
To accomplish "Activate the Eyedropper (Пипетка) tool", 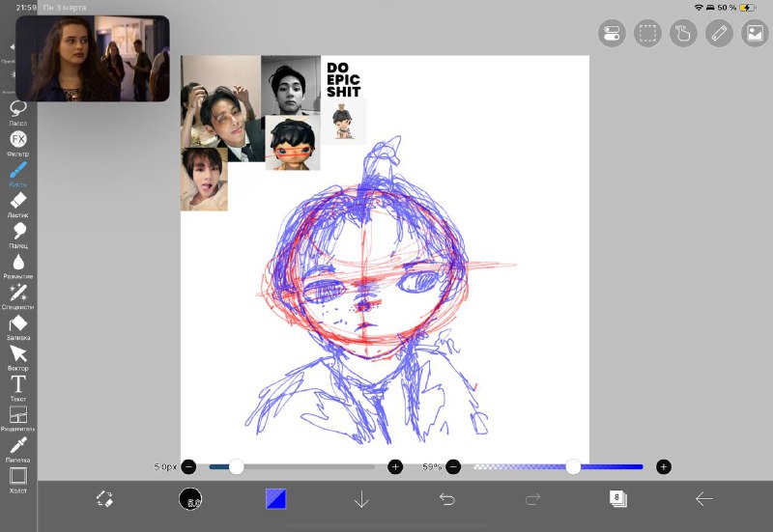I will click(17, 445).
